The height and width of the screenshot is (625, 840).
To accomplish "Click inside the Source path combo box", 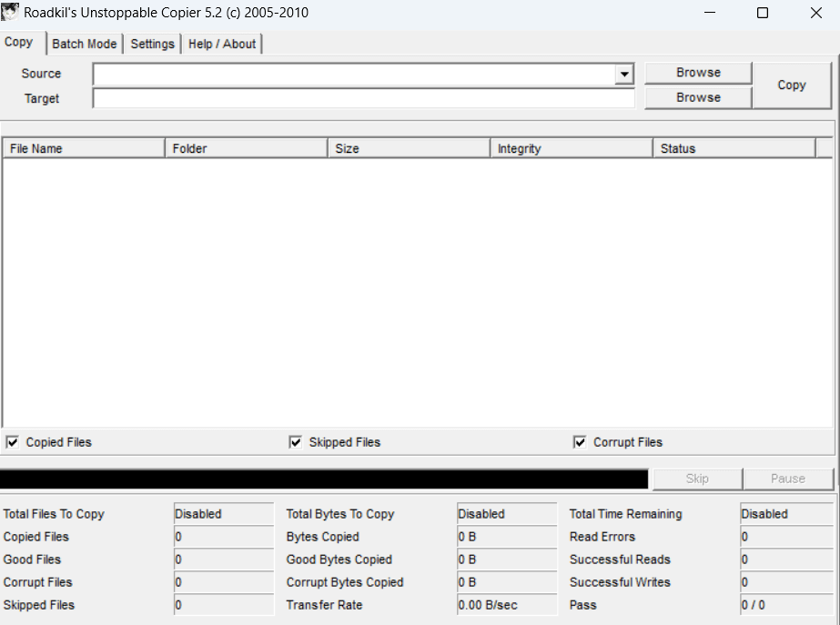I will point(353,74).
